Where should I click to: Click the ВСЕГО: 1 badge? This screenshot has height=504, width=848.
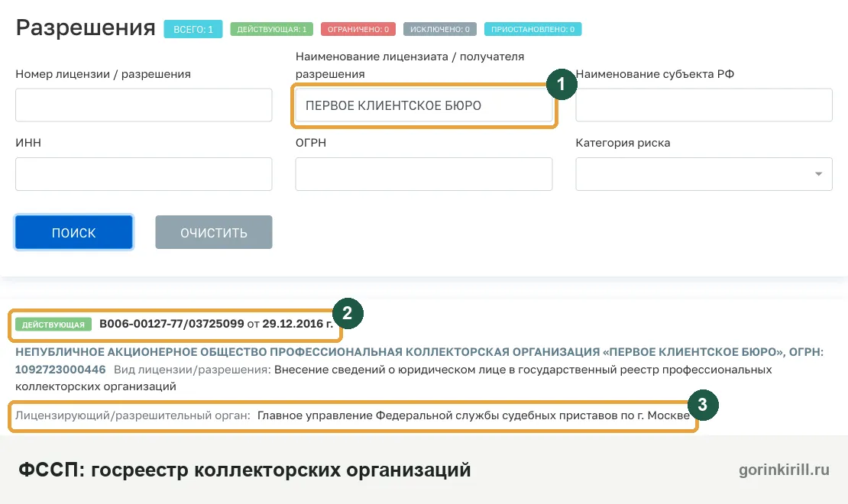pyautogui.click(x=193, y=29)
